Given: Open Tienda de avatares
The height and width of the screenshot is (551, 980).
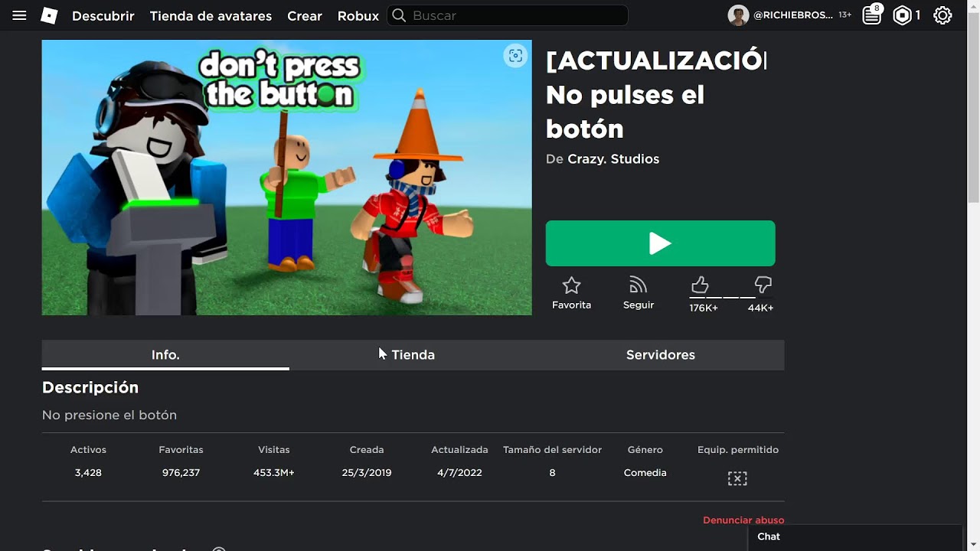Looking at the screenshot, I should click(x=211, y=15).
